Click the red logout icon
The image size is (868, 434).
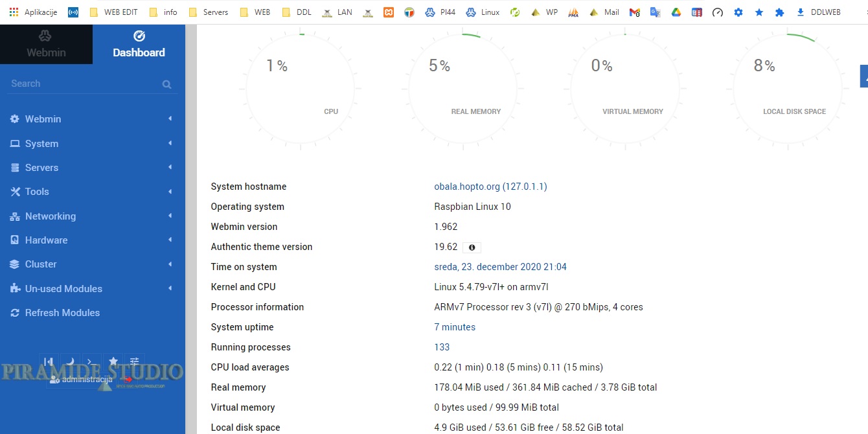point(127,380)
